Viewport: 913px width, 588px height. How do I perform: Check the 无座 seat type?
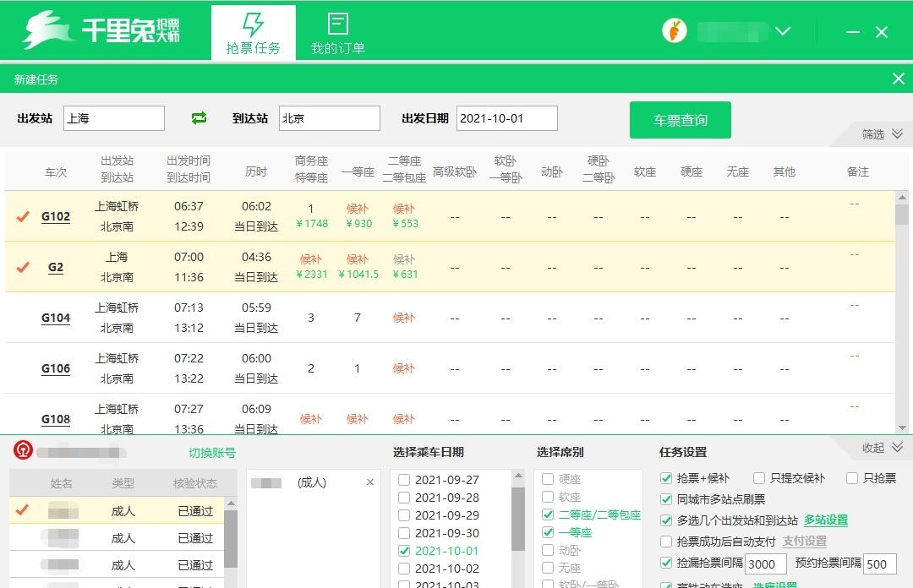(547, 568)
